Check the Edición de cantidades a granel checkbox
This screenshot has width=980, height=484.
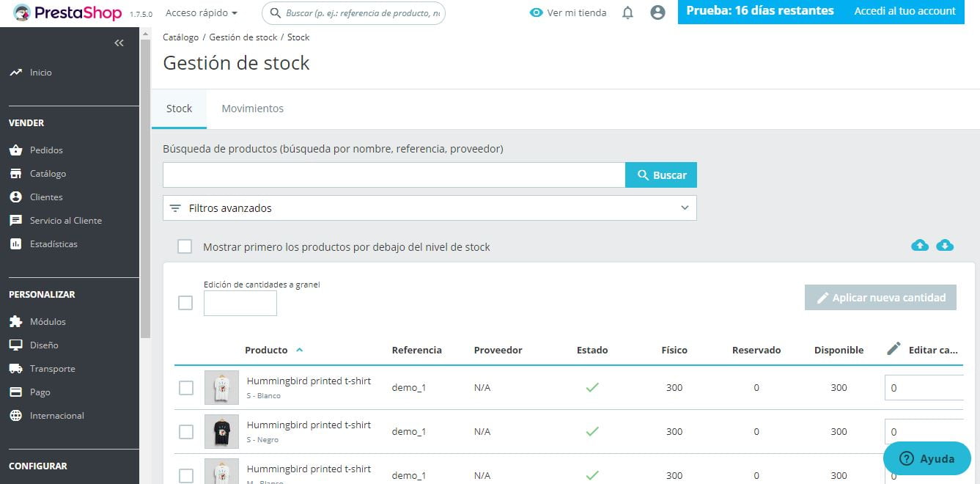click(x=185, y=302)
